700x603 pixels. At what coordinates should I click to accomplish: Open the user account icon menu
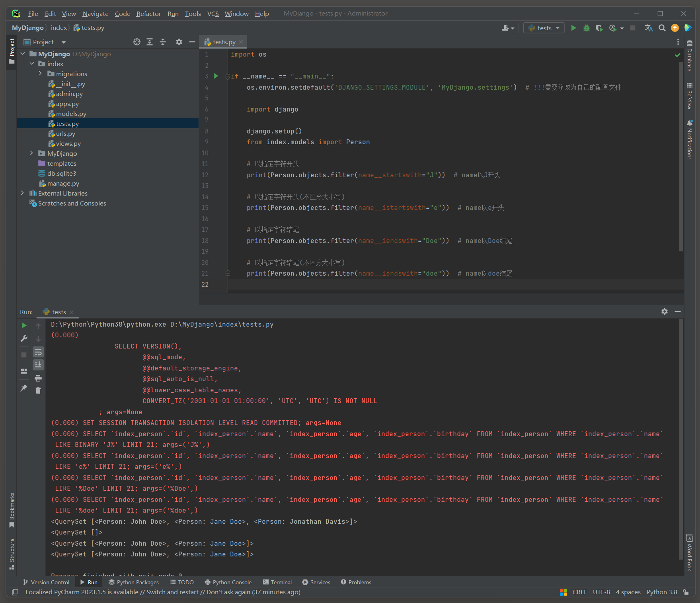[508, 28]
